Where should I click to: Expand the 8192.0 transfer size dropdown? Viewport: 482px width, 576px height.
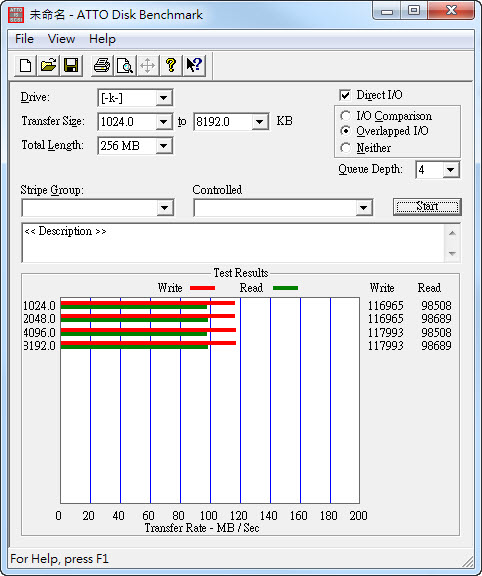tap(259, 122)
